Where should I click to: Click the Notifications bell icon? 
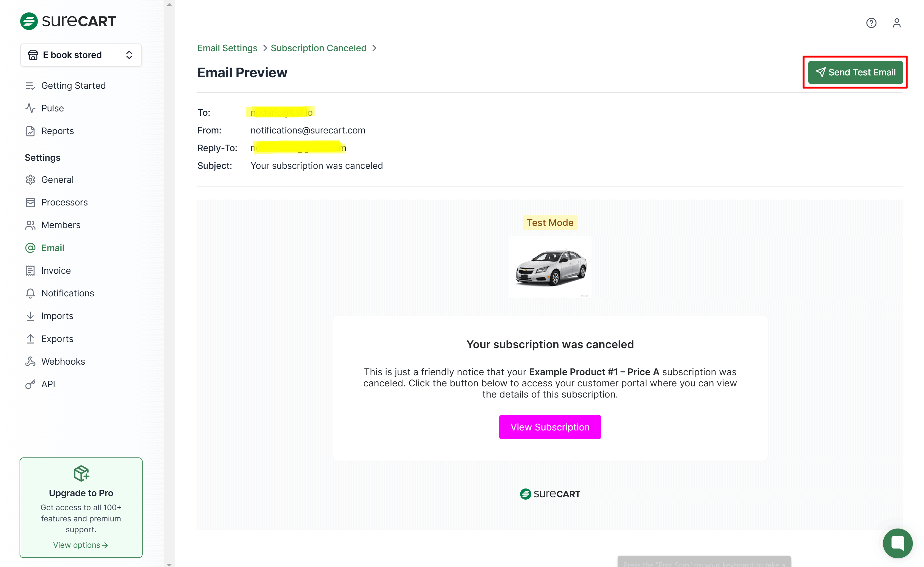point(30,293)
